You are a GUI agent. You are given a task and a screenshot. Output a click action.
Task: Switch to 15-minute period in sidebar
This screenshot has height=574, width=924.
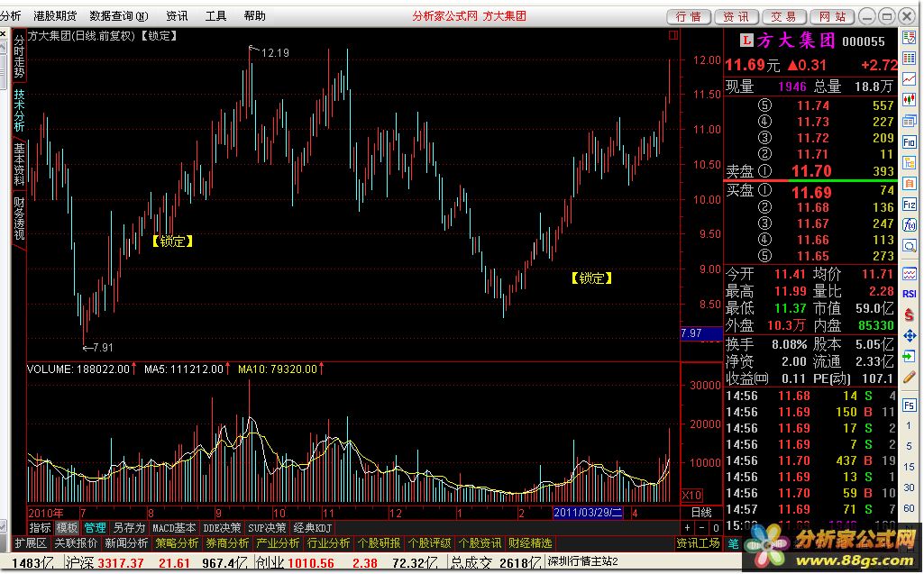(x=910, y=467)
